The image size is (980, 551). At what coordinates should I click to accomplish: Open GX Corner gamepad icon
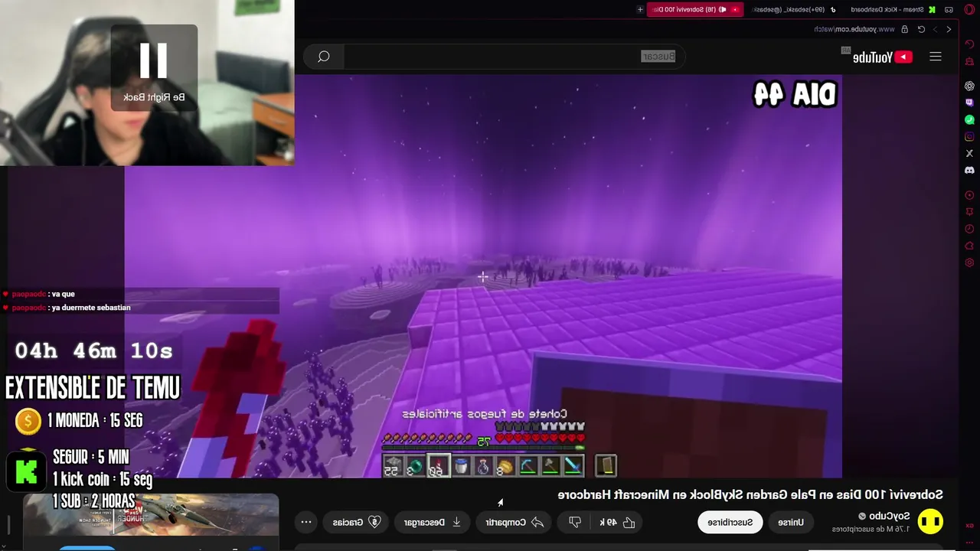pos(949,9)
